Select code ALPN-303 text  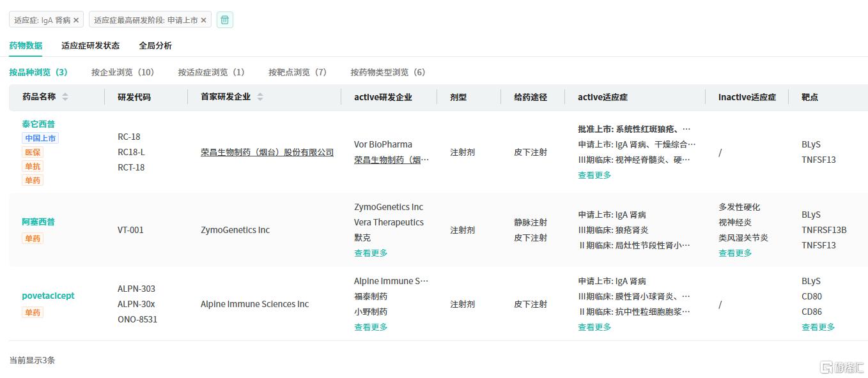click(136, 289)
